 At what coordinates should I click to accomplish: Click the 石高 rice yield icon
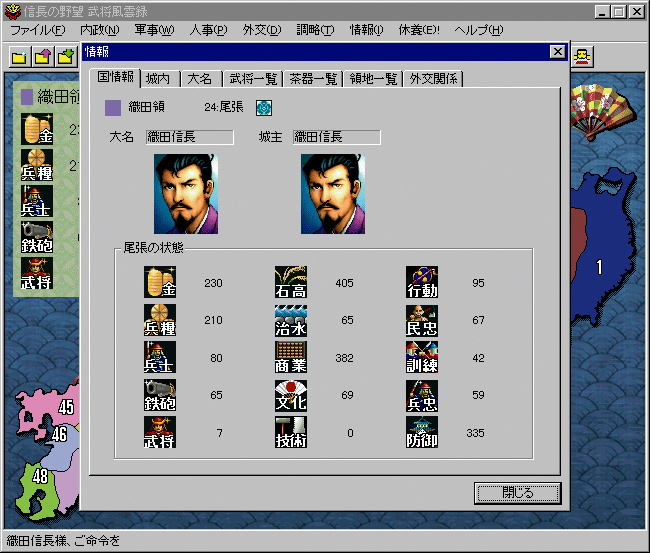[291, 282]
